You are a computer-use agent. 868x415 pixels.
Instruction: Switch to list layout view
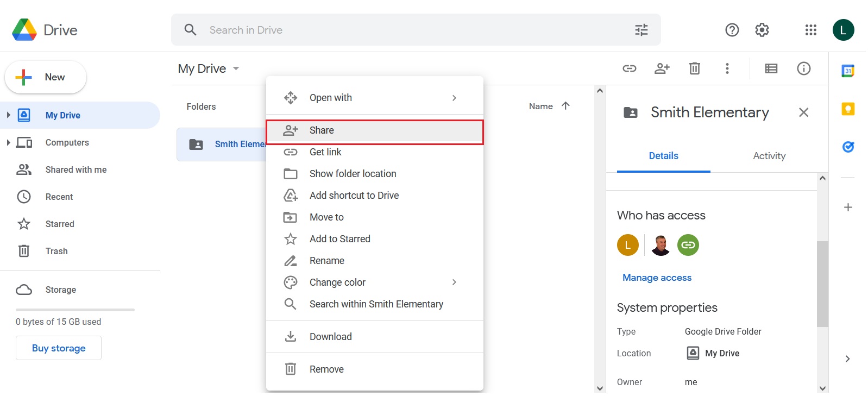771,68
